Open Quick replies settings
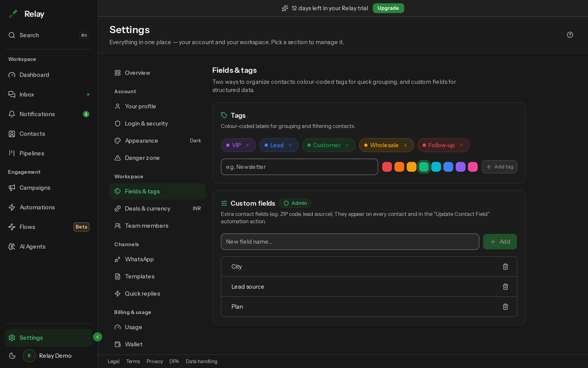 pyautogui.click(x=157, y=294)
